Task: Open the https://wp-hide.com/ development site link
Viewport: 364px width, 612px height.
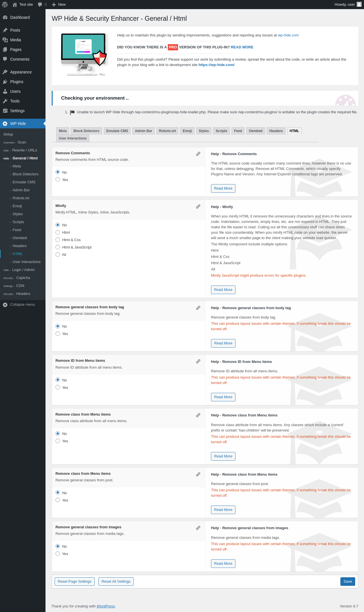Action: [x=216, y=65]
